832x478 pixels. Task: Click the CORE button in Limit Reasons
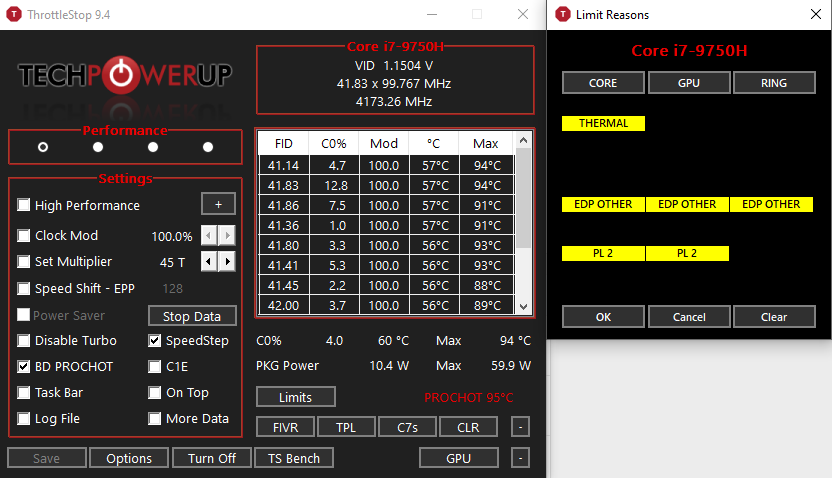pyautogui.click(x=603, y=83)
